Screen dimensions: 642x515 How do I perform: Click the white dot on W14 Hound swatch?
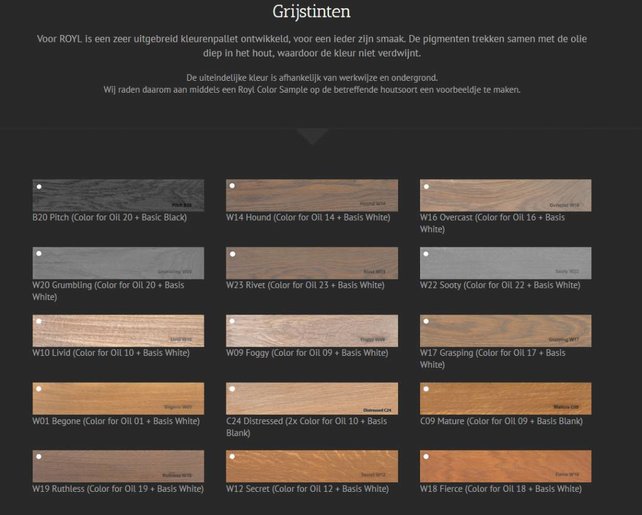tap(233, 187)
